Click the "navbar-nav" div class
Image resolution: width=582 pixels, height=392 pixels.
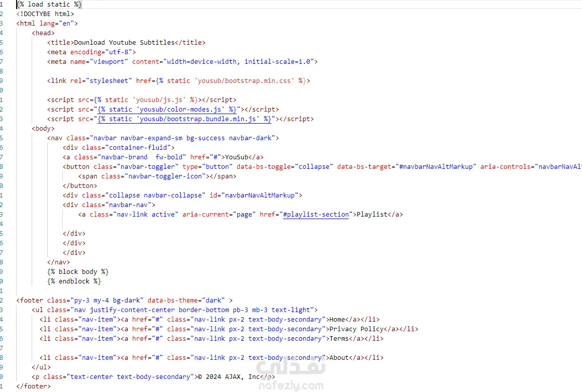(129, 205)
